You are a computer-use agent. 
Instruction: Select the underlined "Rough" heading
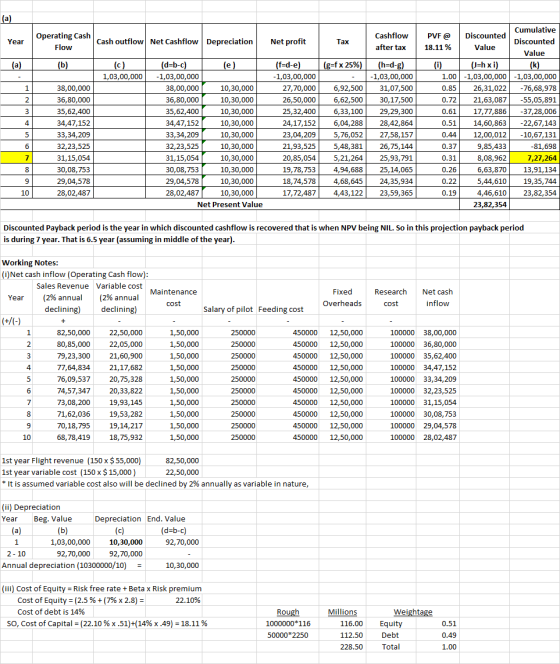(x=288, y=612)
